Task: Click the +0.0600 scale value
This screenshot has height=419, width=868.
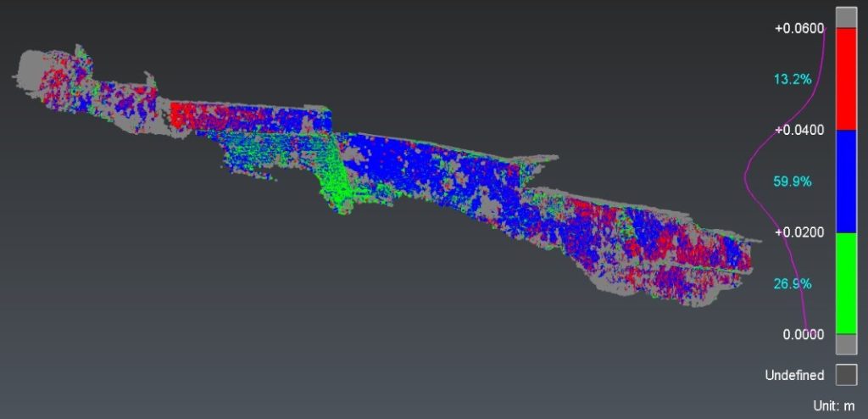Action: coord(800,28)
